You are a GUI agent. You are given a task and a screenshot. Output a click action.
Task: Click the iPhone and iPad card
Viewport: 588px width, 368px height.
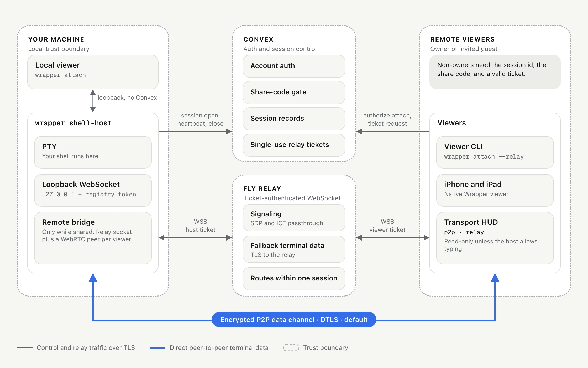(495, 190)
